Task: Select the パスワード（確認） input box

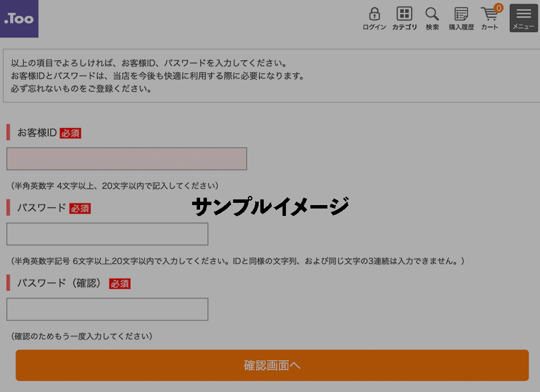Action: tap(107, 310)
